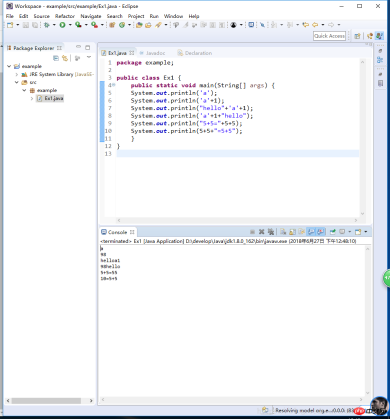The width and height of the screenshot is (390, 419).
Task: Open the Refactor menu
Action: (x=65, y=16)
